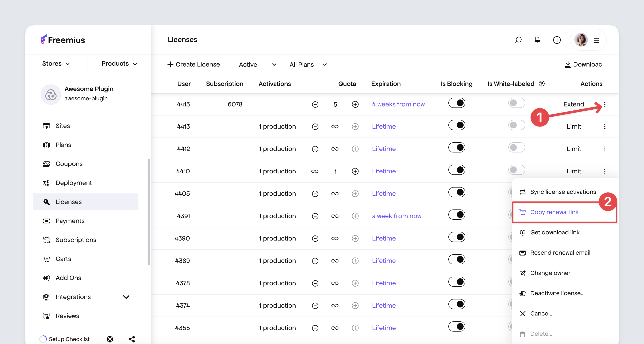
Task: Open Payments in the sidebar
Action: (85, 221)
